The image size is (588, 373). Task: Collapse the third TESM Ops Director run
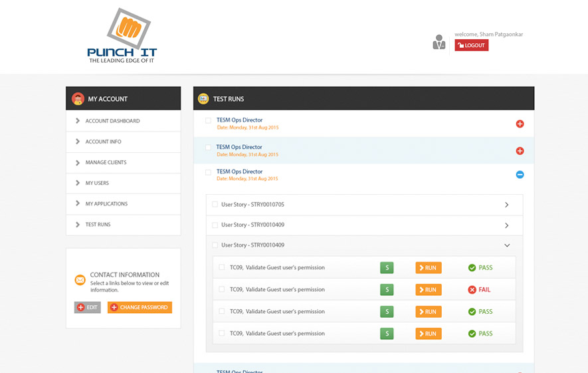pos(520,175)
